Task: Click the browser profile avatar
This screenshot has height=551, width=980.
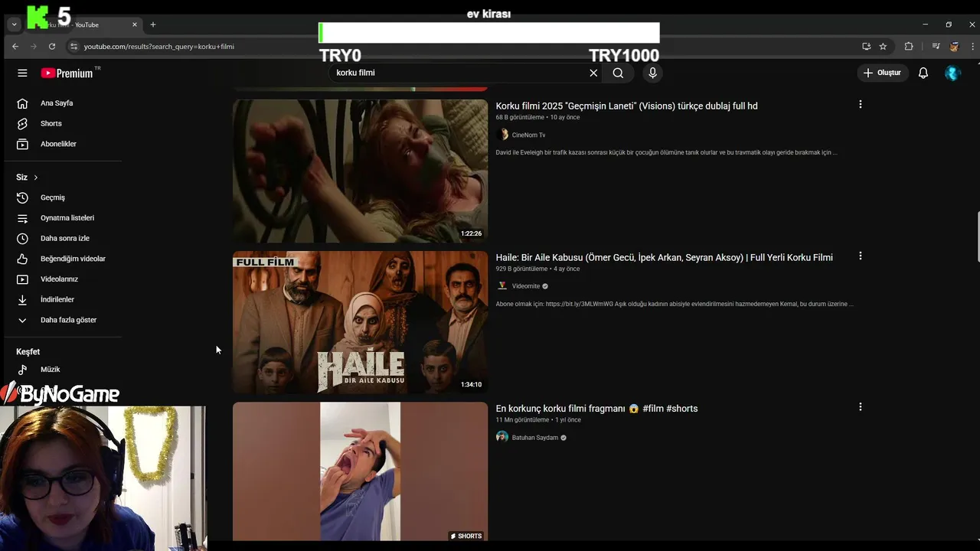Action: coord(954,46)
